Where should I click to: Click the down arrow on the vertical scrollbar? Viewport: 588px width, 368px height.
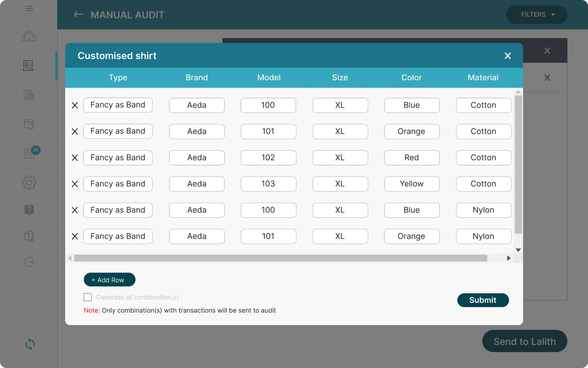(518, 250)
